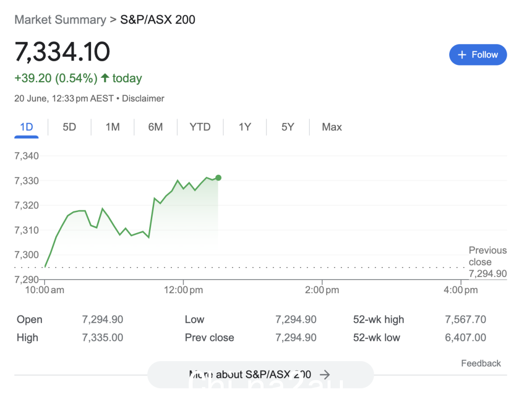This screenshot has width=532, height=400.
Task: Select the 6M time range tab
Action: (x=155, y=127)
